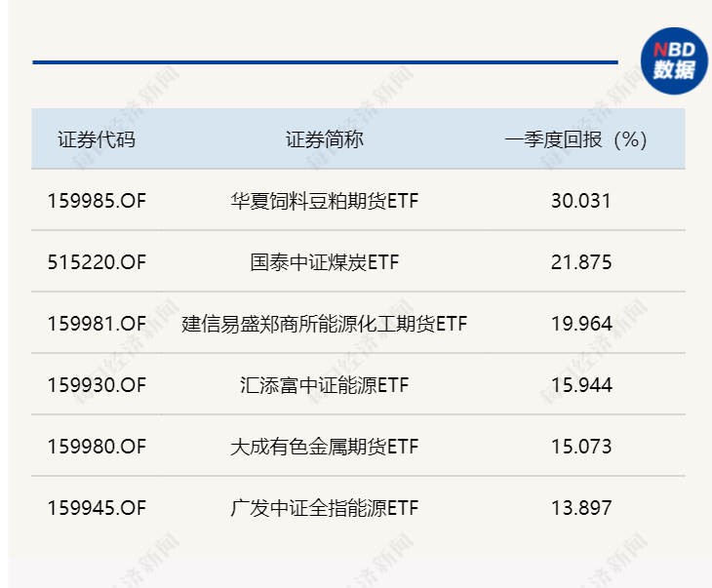Click security code 159930.OF

coord(97,385)
